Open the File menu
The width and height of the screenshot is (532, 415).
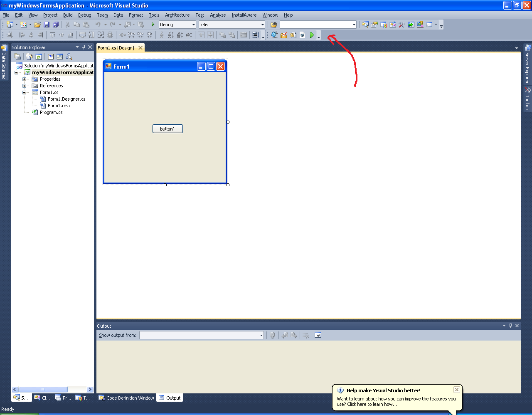click(x=6, y=15)
